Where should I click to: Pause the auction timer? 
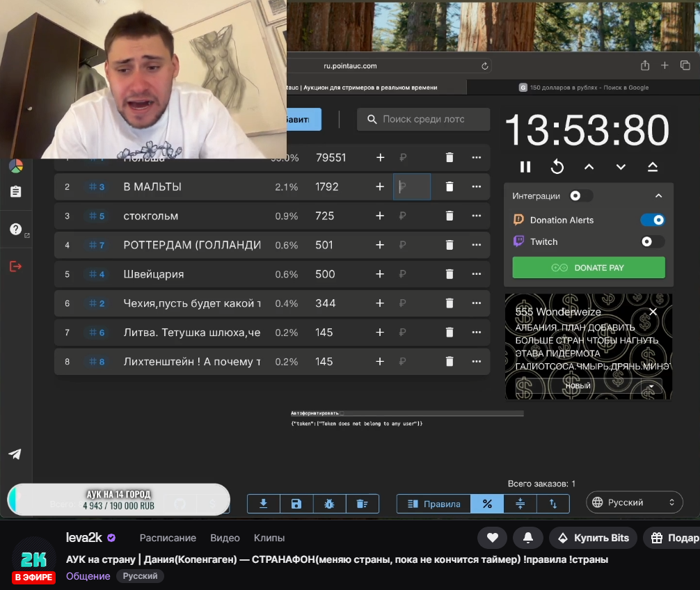(x=525, y=167)
